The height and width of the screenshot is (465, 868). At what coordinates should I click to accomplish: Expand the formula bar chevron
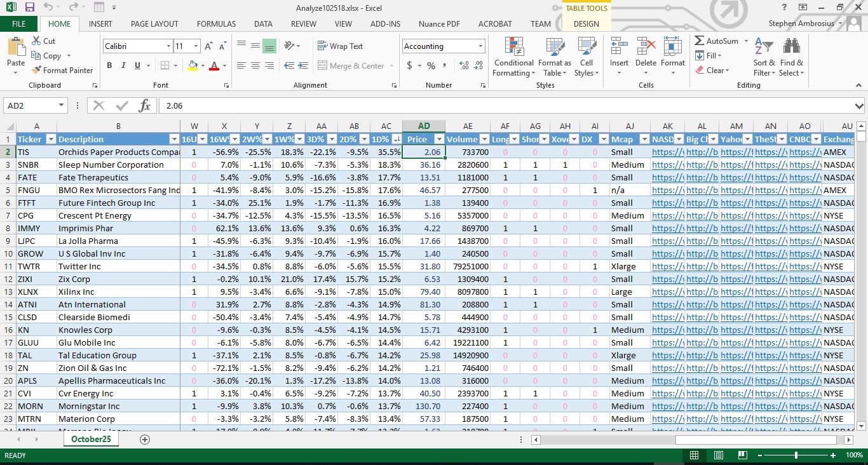pyautogui.click(x=859, y=106)
